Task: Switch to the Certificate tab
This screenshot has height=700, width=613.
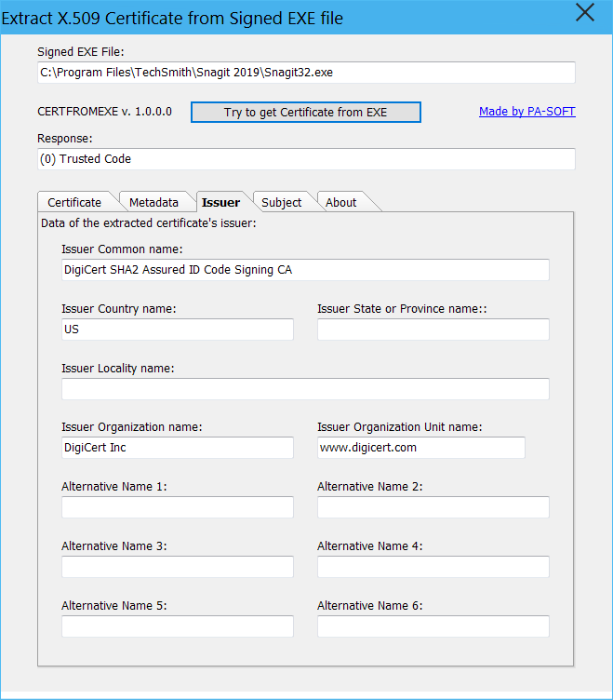Action: pos(74,202)
